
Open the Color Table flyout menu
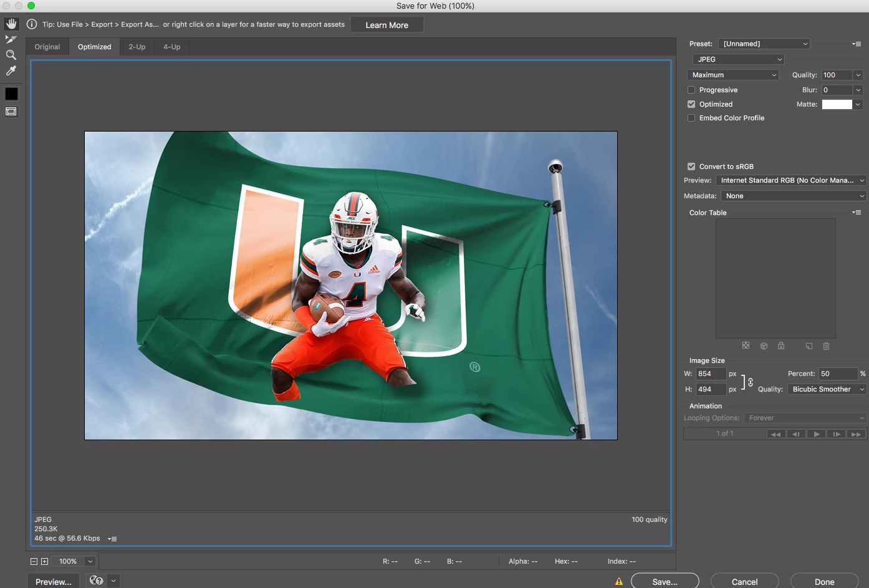pos(857,213)
